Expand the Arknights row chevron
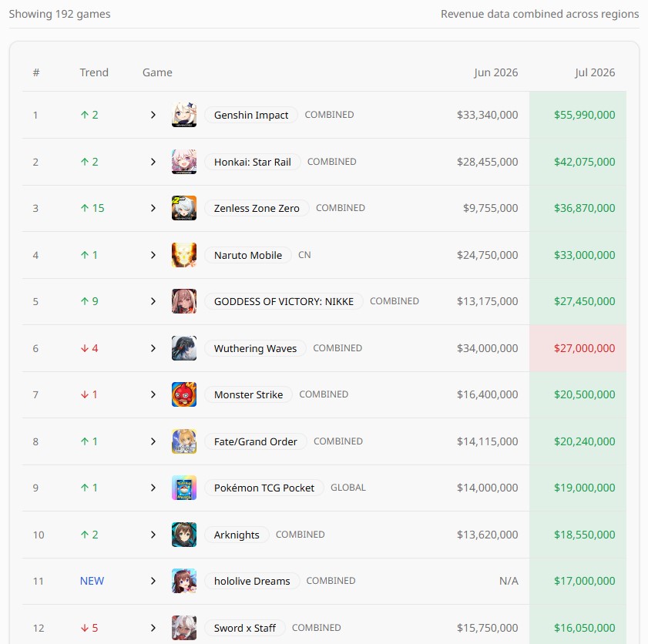Viewport: 648px width, 644px height. pyautogui.click(x=153, y=535)
